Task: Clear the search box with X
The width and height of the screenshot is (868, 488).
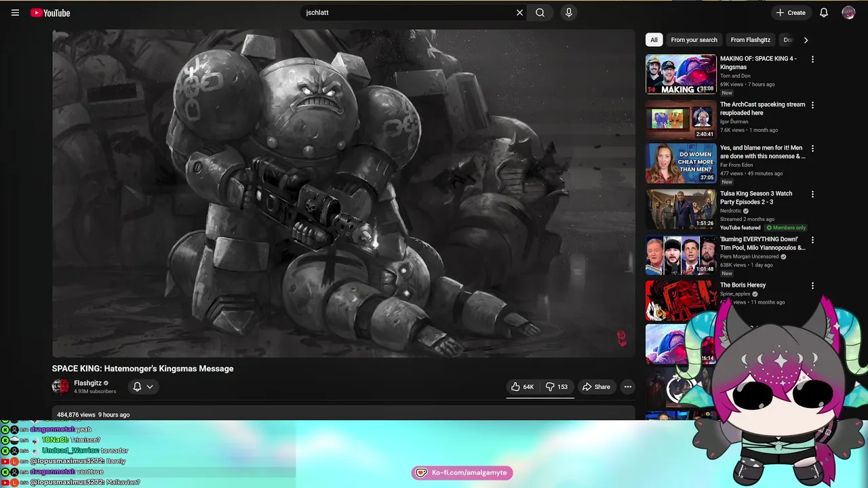Action: point(519,12)
